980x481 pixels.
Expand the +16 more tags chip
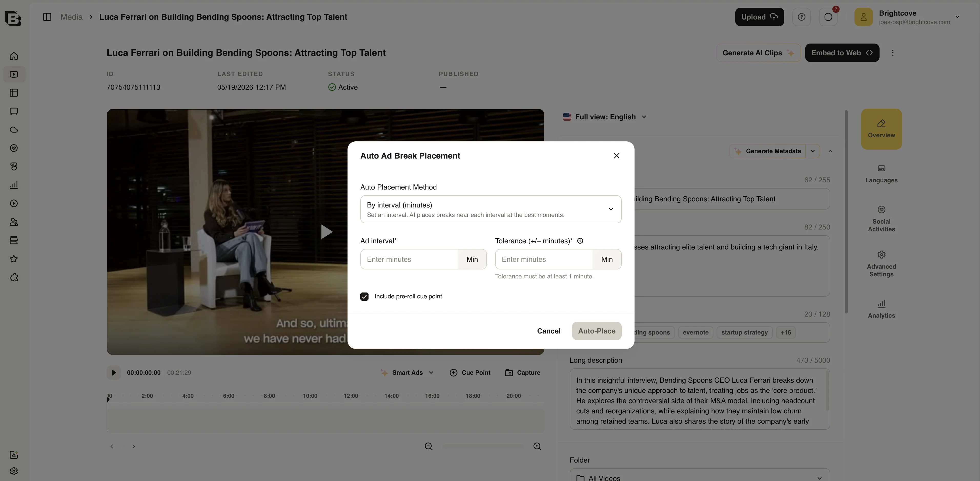coord(785,333)
